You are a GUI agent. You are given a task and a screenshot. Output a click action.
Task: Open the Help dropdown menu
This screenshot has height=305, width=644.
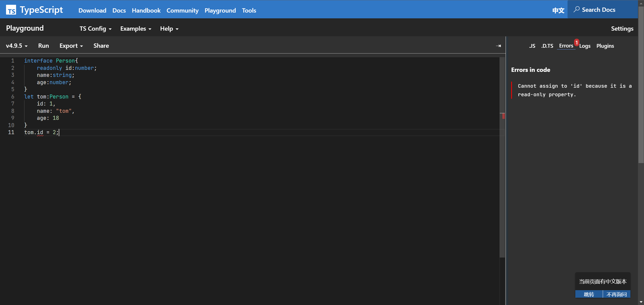169,29
